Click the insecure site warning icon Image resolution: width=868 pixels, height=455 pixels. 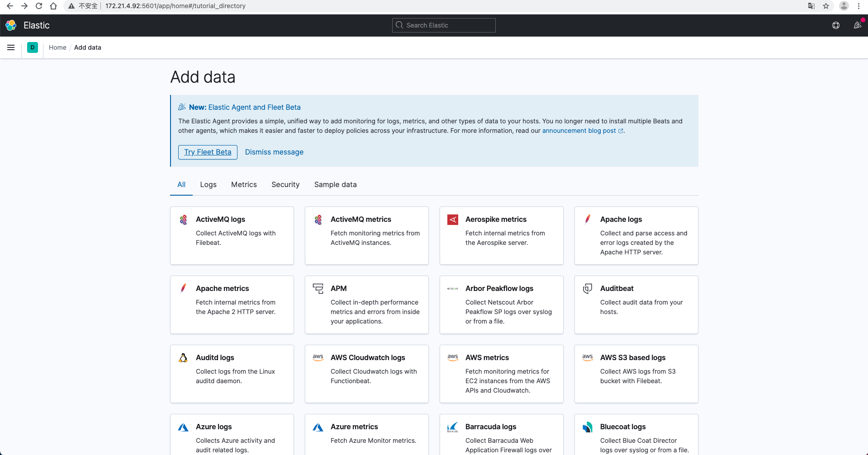71,6
